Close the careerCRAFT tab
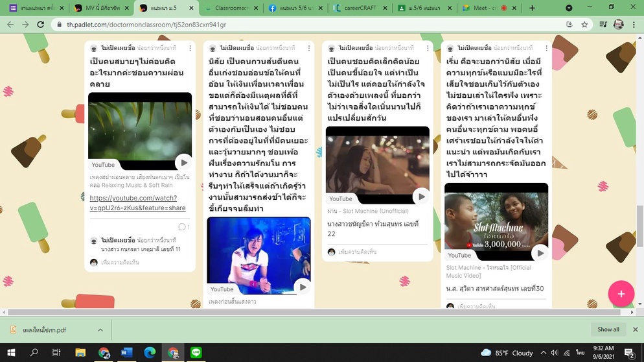The width and height of the screenshot is (644, 362). click(x=385, y=8)
